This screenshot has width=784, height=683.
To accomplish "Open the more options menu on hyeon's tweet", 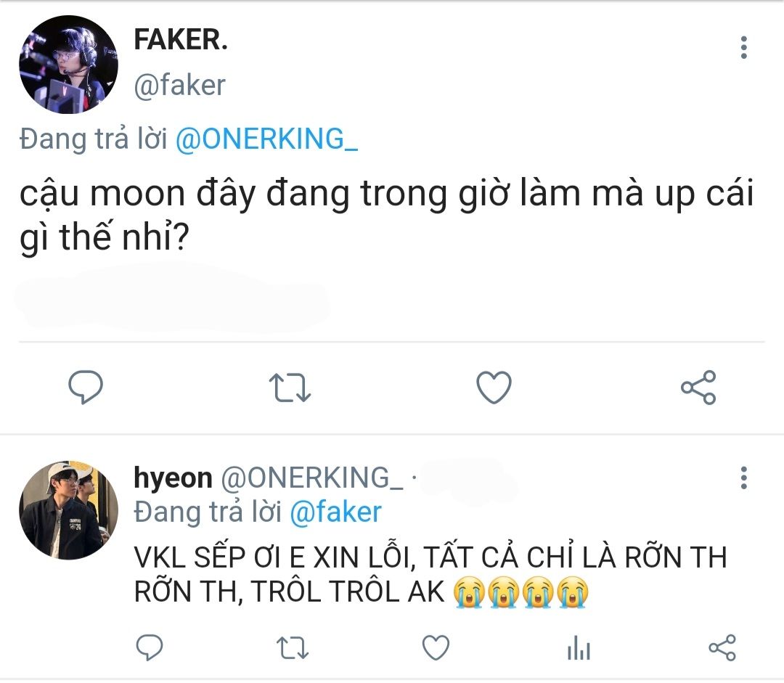I will (743, 478).
